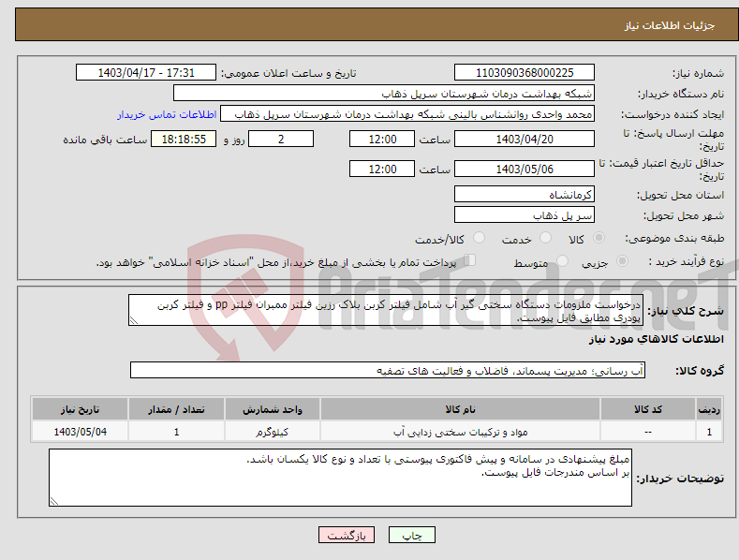Click the نام کالا column header
Image resolution: width=739 pixels, height=560 pixels.
(x=460, y=409)
